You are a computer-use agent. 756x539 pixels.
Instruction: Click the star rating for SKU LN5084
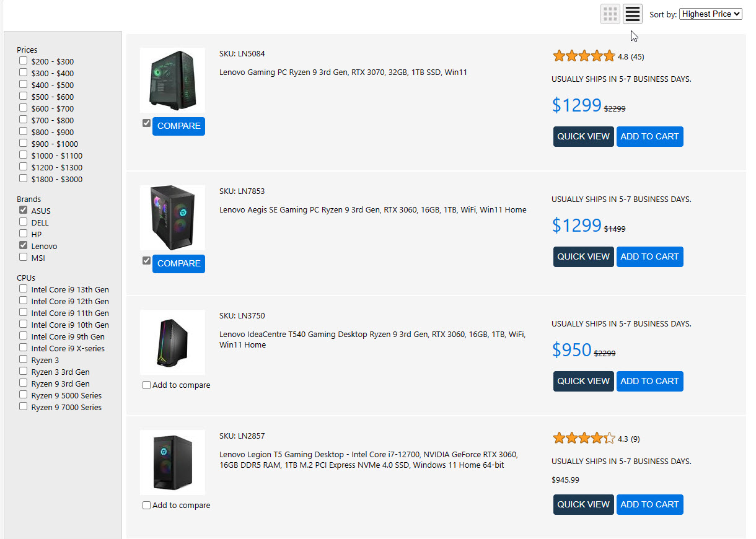click(584, 56)
